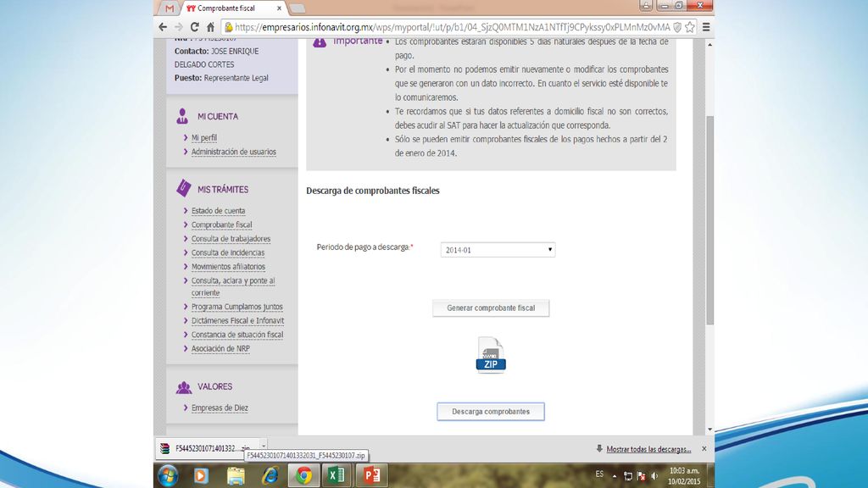868x488 pixels.
Task: Open Comprobante fiscal in the sidebar
Action: 221,225
